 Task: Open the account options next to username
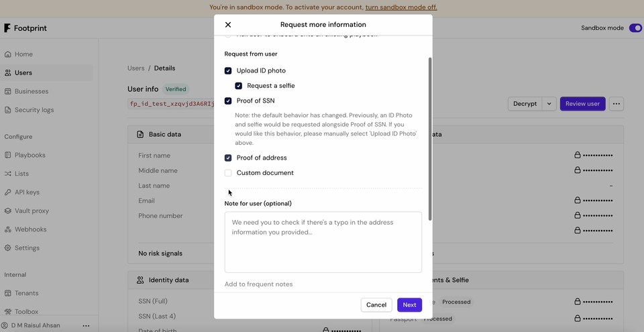point(86,326)
